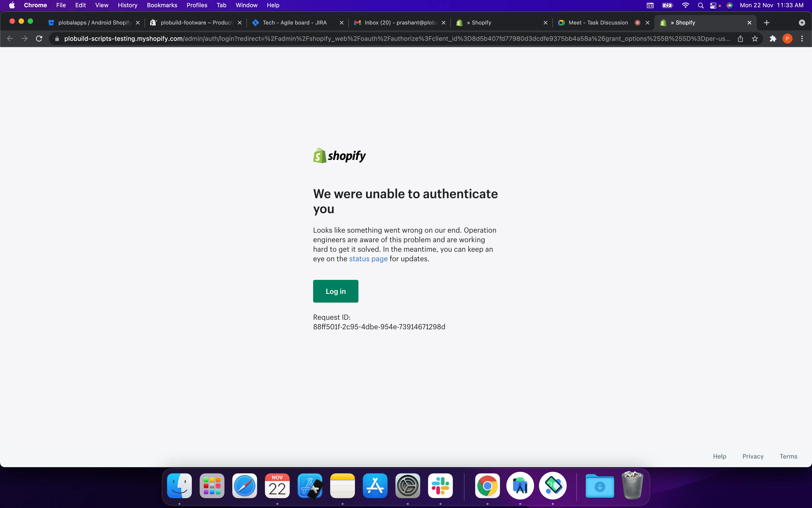
Task: Open the Extensions puzzle icon
Action: click(773, 39)
